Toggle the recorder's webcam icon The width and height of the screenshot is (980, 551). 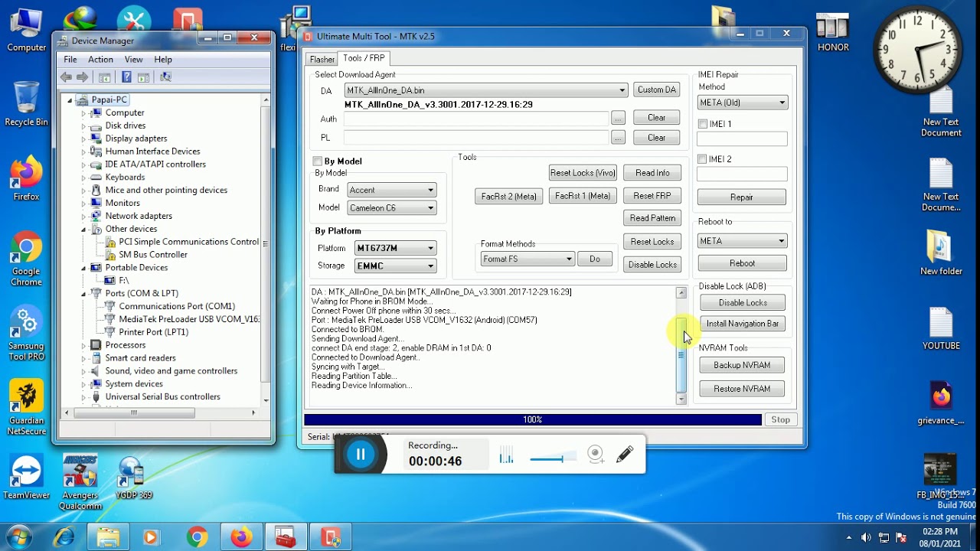click(596, 455)
